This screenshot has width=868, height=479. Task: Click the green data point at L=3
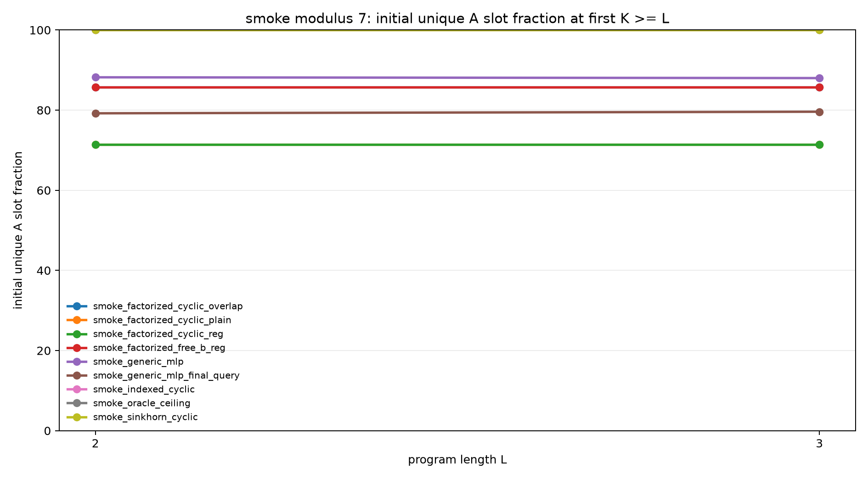(819, 145)
